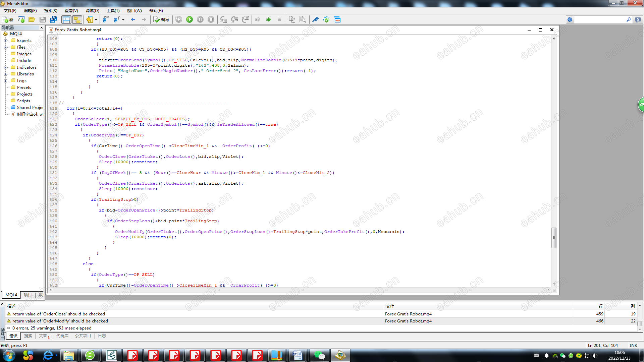This screenshot has width=644, height=362.
Task: Click the Step Into debug icon
Action: [224, 19]
